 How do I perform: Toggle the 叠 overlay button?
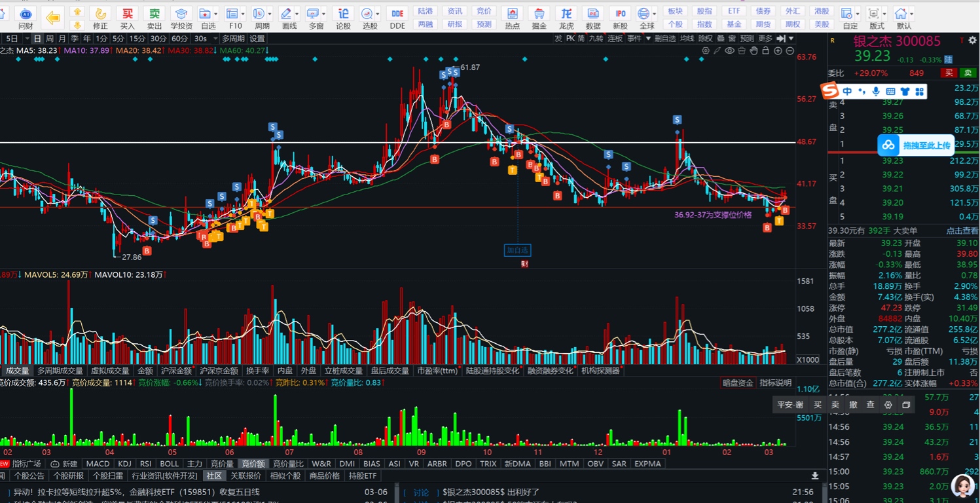[721, 39]
